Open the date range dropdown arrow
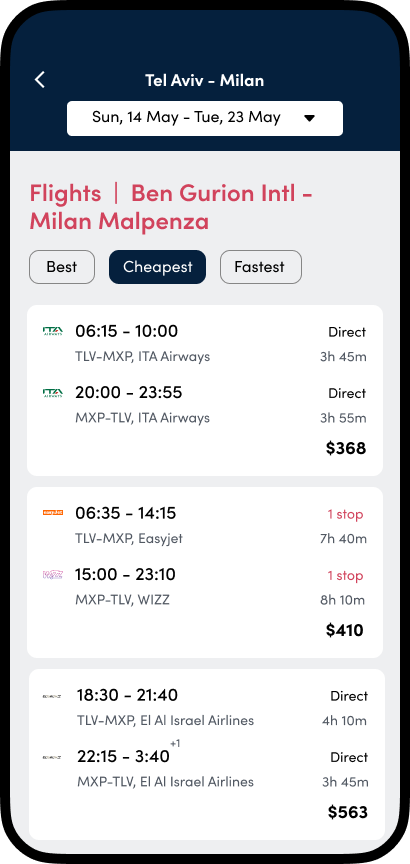The height and width of the screenshot is (864, 410). (310, 118)
